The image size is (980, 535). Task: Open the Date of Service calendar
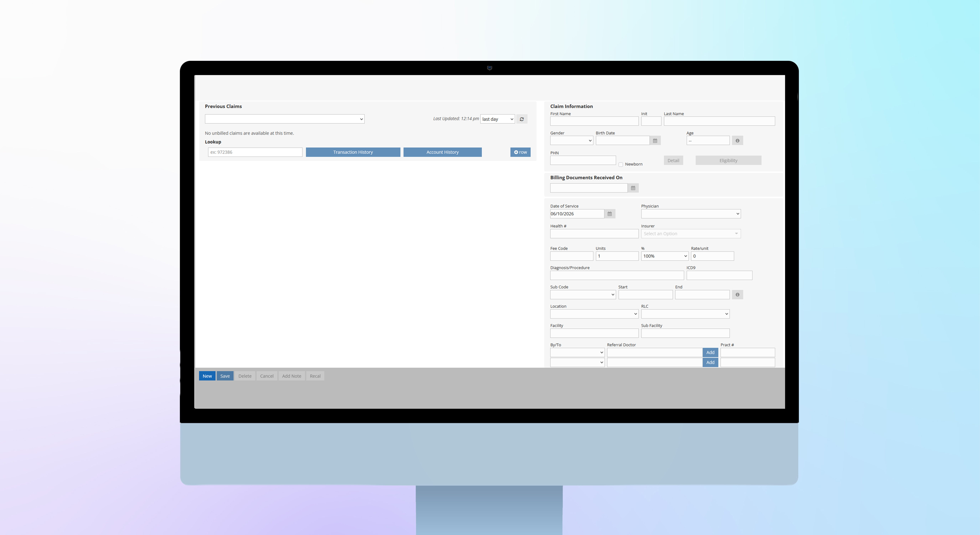[x=609, y=214]
